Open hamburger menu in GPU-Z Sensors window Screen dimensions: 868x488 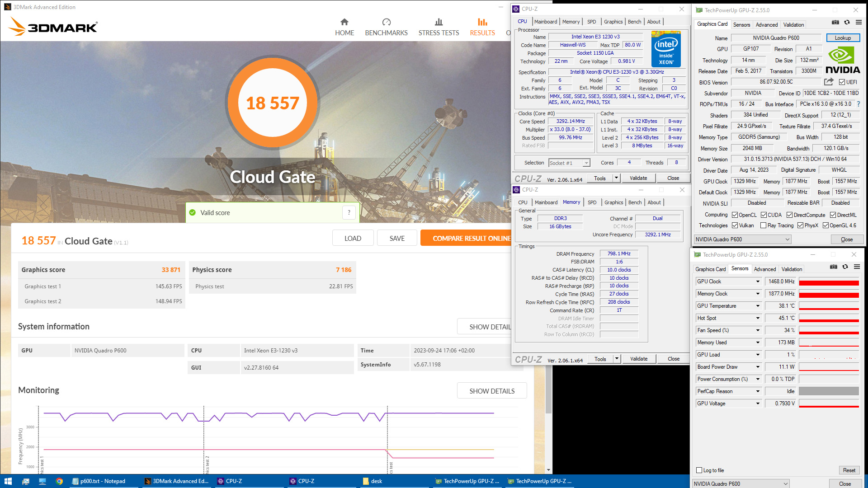tap(857, 267)
